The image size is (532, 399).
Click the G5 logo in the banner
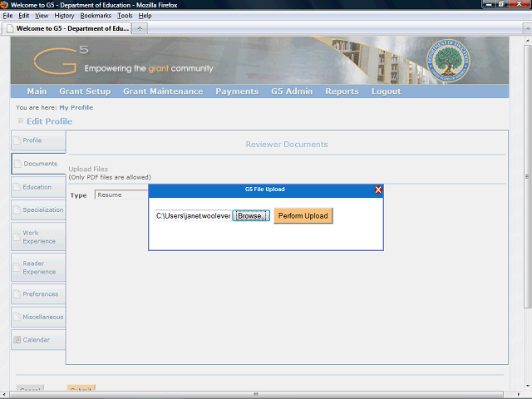tap(61, 60)
